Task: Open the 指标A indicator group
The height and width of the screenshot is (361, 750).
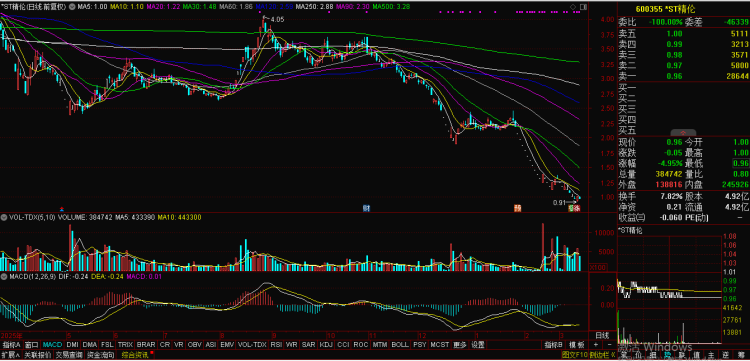Action: pyautogui.click(x=11, y=345)
